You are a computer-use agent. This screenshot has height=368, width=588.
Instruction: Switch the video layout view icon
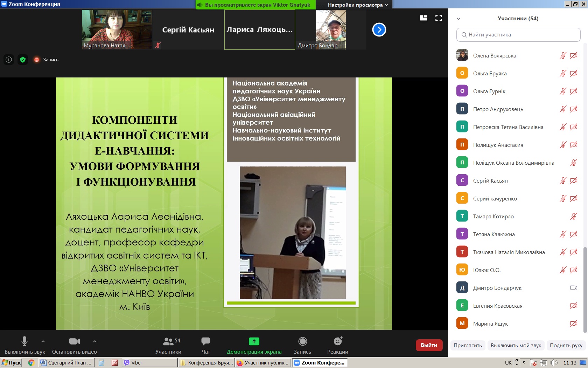pos(423,18)
